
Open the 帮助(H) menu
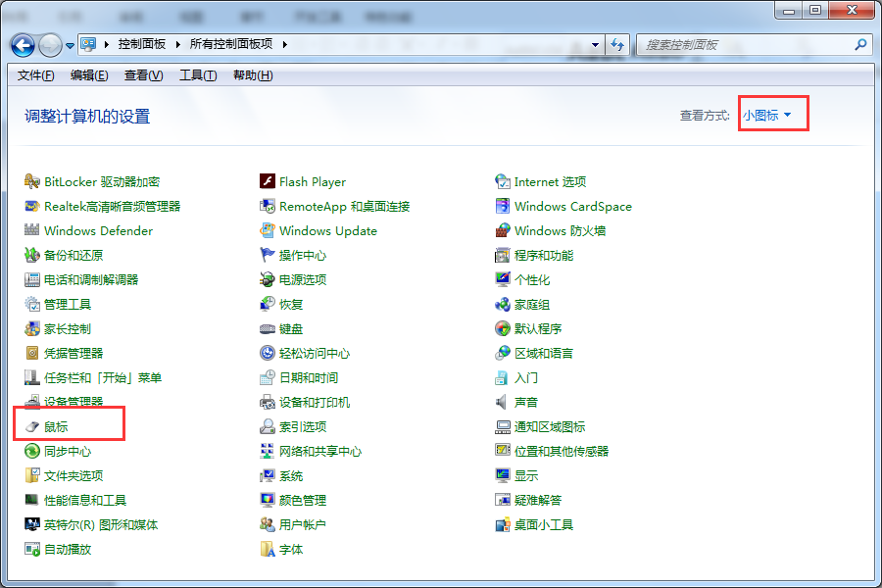(x=253, y=75)
